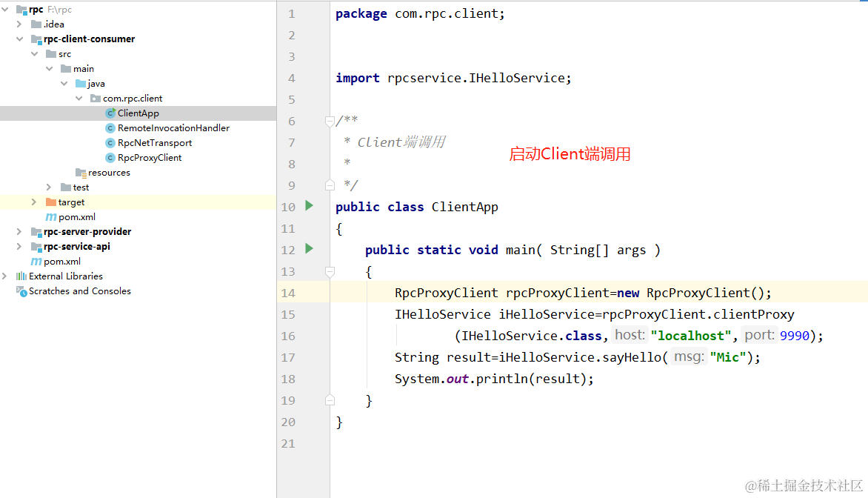868x498 pixels.
Task: Run ClientApp class via gutter arrow on line 10
Action: pyautogui.click(x=310, y=206)
